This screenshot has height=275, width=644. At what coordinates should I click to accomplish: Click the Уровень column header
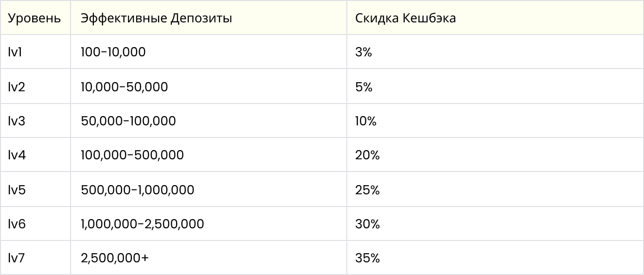[36, 18]
